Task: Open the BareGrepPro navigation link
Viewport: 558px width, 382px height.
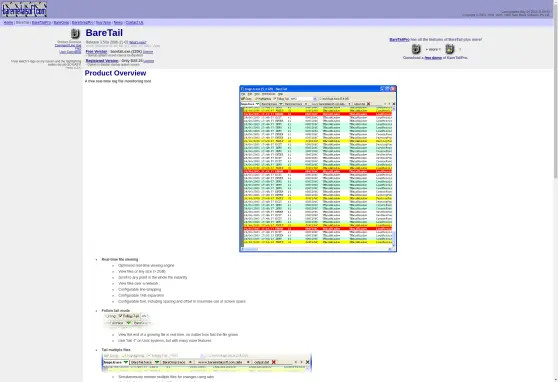Action: 82,22
